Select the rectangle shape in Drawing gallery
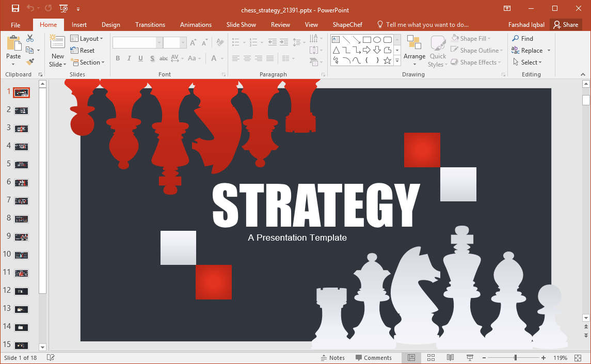 click(x=367, y=39)
